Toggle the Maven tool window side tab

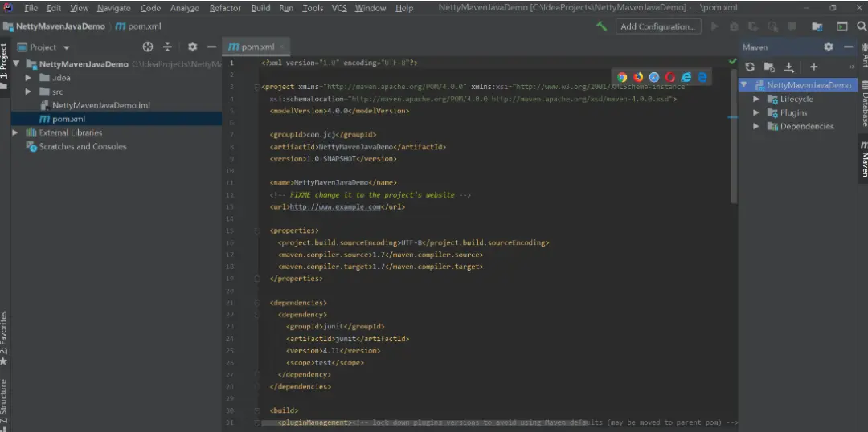(x=863, y=160)
